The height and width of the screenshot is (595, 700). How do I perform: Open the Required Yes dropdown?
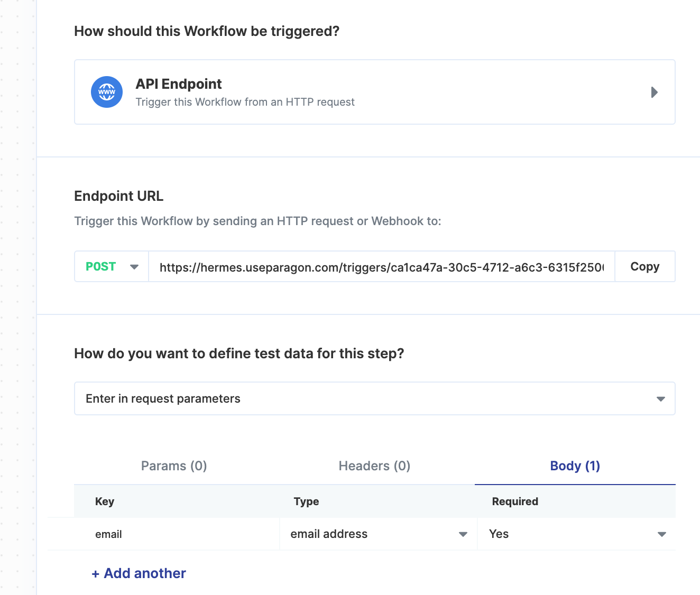(x=577, y=534)
